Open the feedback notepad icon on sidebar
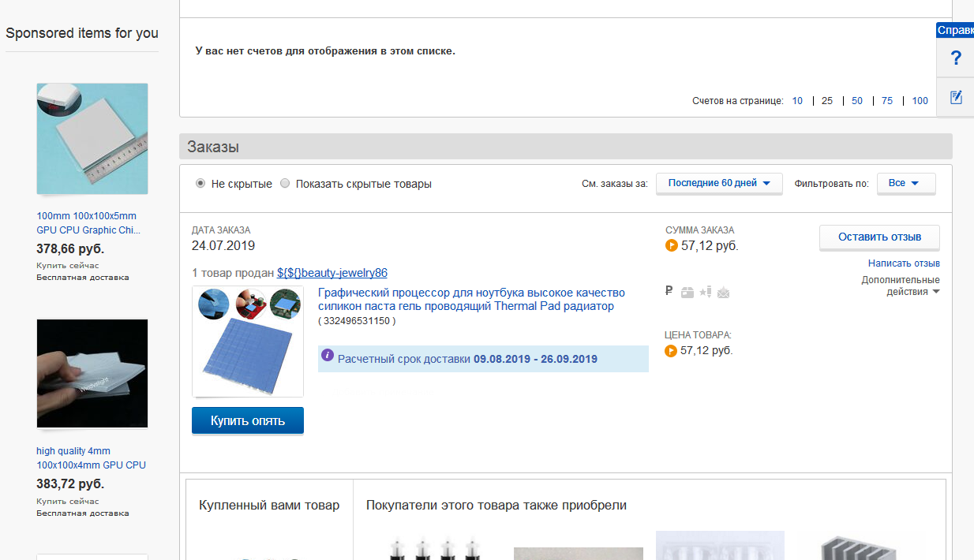This screenshot has height=560, width=974. [955, 97]
